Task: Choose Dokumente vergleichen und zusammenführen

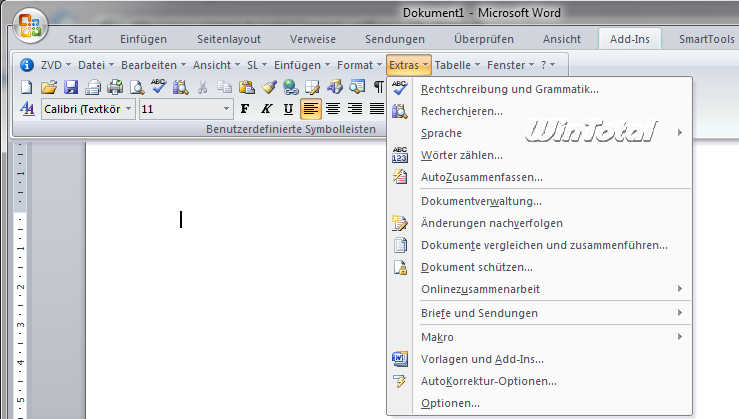Action: (x=539, y=245)
